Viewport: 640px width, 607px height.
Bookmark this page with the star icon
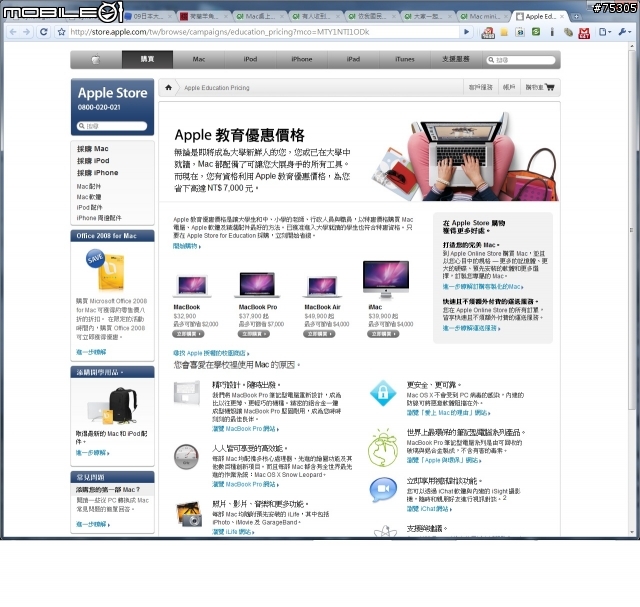tap(61, 32)
